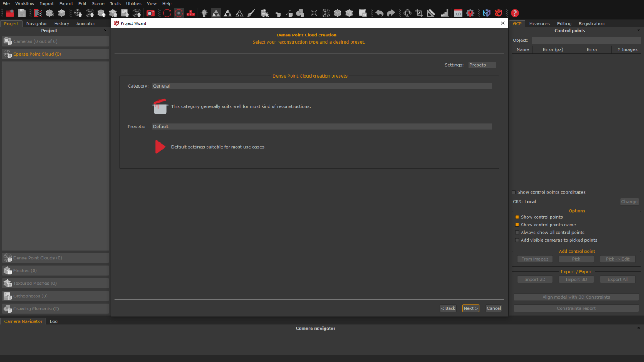The image size is (644, 362).
Task: Toggle the light bulb lighting icon
Action: [204, 13]
